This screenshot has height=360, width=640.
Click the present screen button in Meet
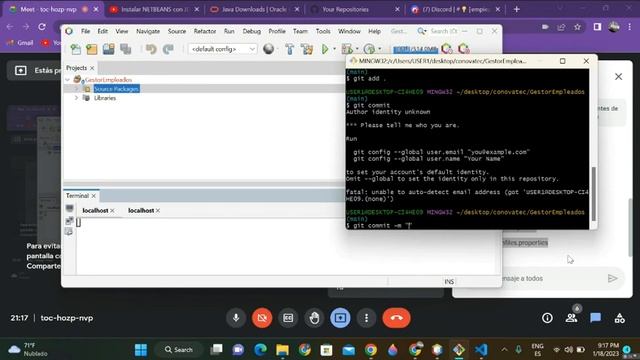point(340,318)
